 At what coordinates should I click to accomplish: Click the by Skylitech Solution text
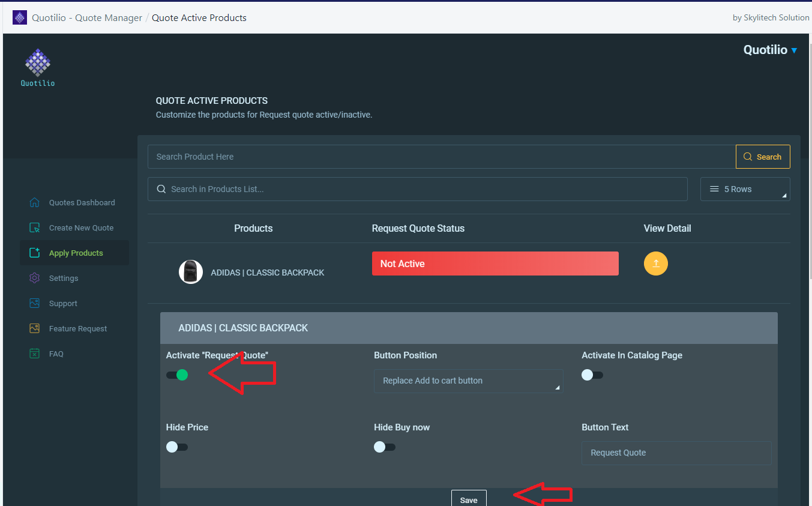click(x=771, y=17)
